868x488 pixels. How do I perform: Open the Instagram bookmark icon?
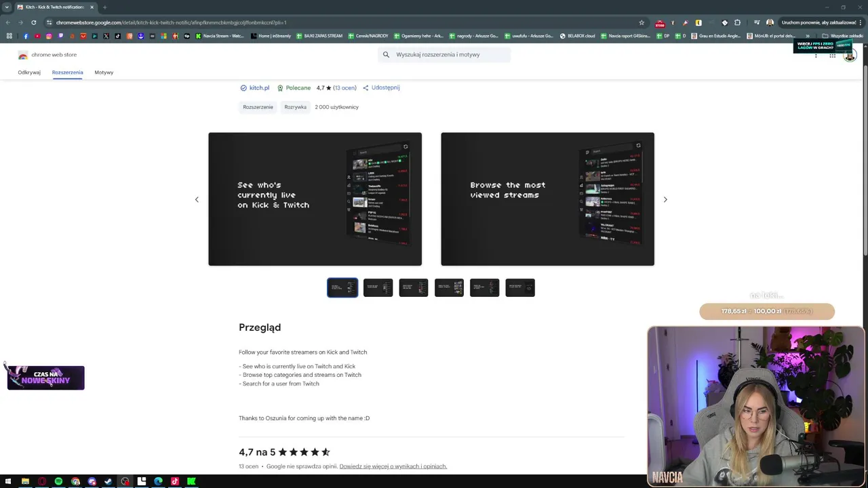click(x=49, y=36)
